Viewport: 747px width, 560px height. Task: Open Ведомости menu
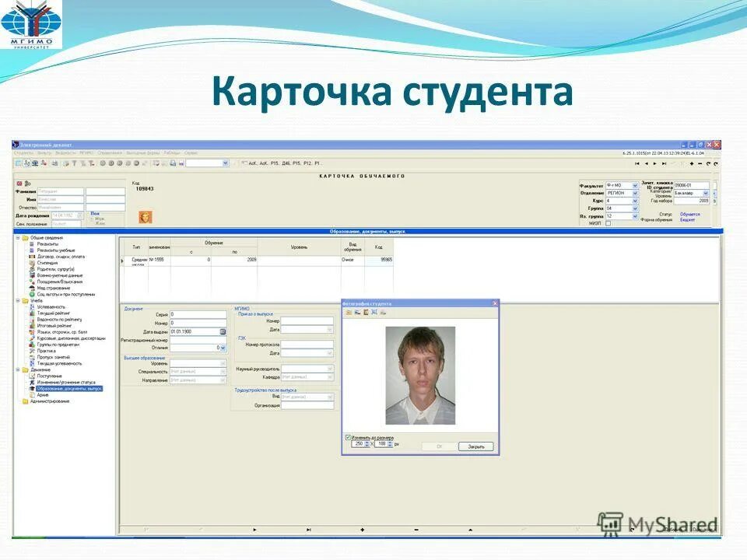(x=65, y=153)
